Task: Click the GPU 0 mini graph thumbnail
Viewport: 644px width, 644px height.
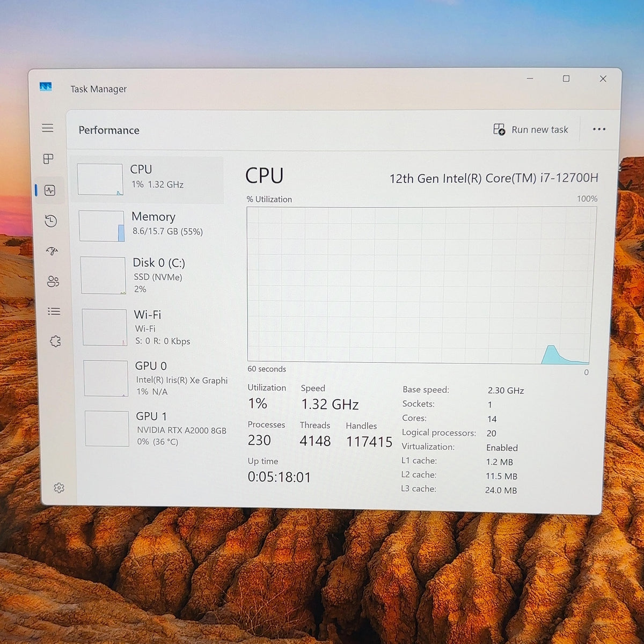Action: coord(106,378)
